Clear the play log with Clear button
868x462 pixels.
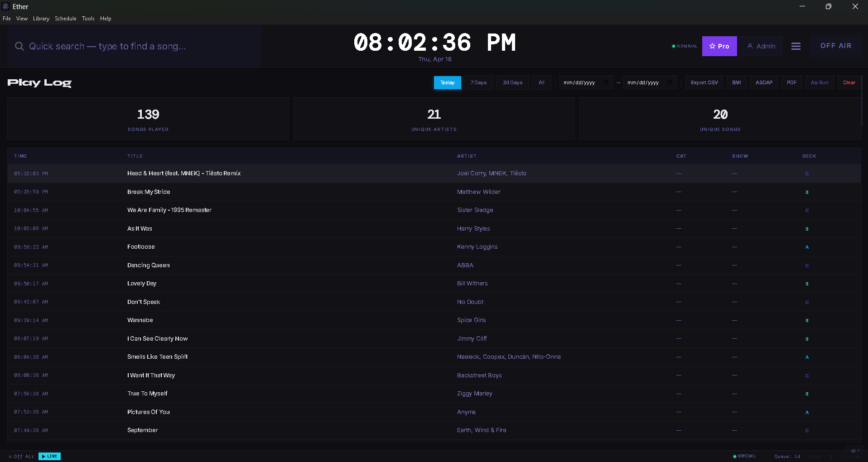(x=849, y=83)
